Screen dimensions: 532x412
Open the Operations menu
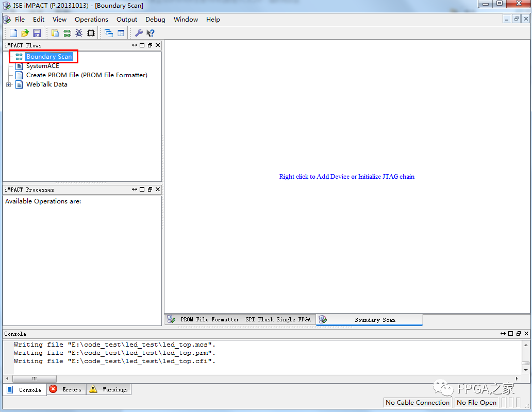pyautogui.click(x=91, y=19)
